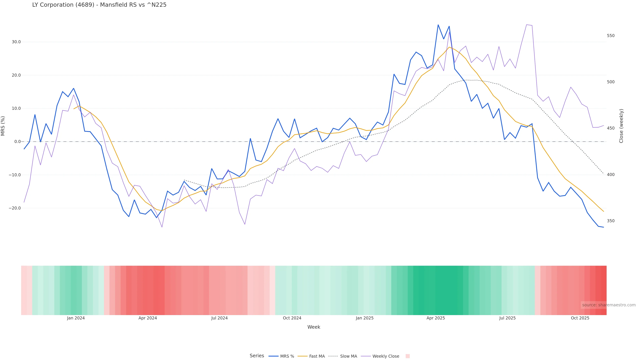The height and width of the screenshot is (362, 644).
Task: Click the sharemaestro.com source watermark
Action: [608, 305]
